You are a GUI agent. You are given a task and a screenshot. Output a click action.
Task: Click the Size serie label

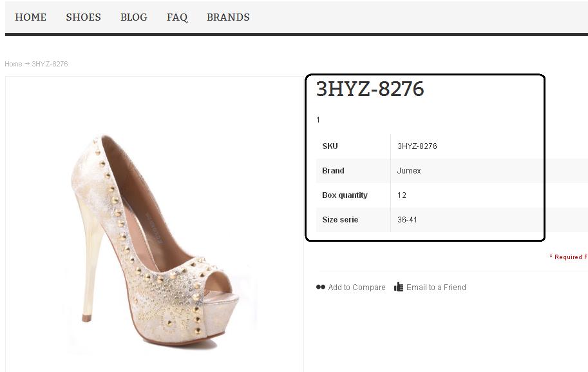click(x=340, y=220)
